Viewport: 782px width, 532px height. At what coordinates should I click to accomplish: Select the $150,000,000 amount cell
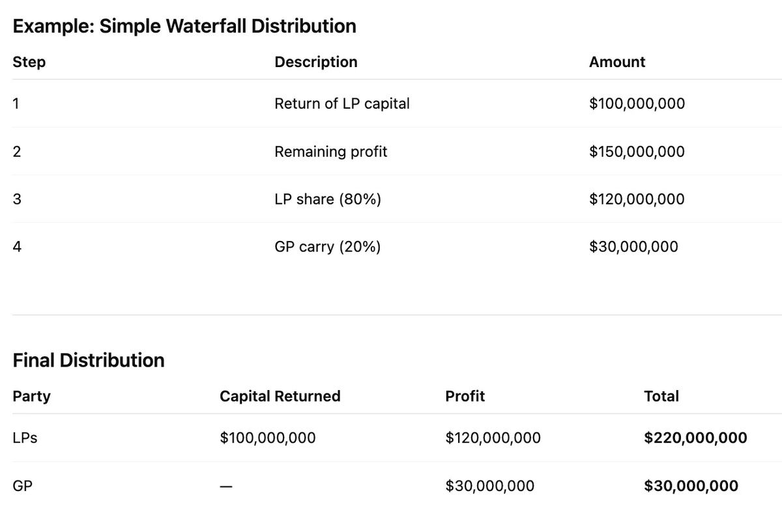coord(637,152)
